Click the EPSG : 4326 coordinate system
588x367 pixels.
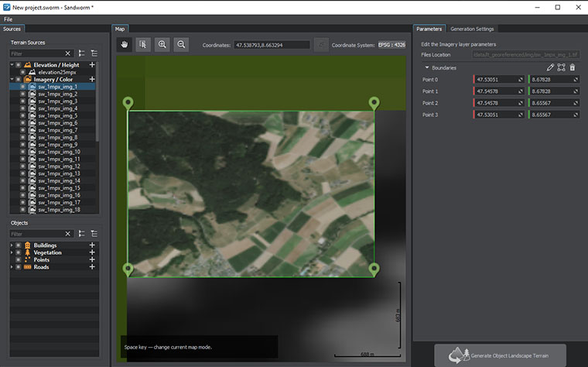click(x=391, y=45)
